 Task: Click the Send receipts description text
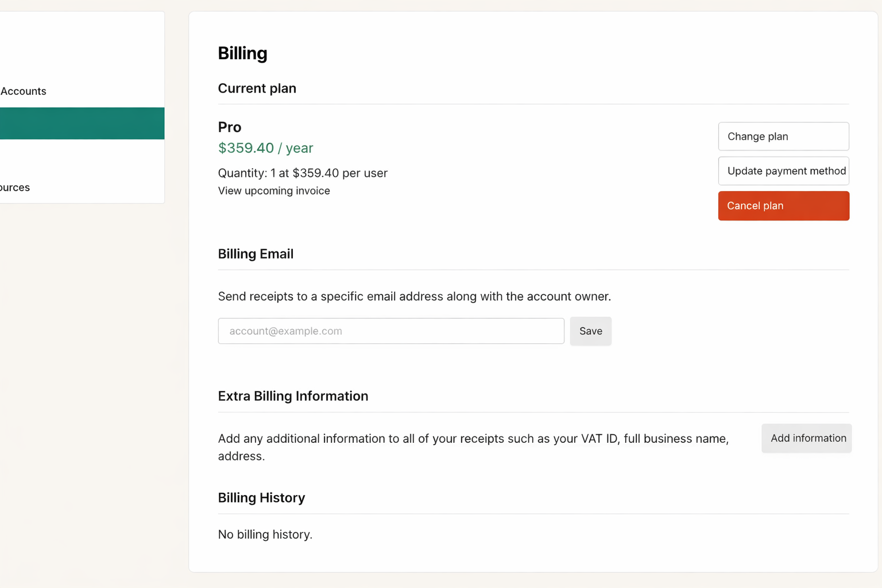coord(414,297)
